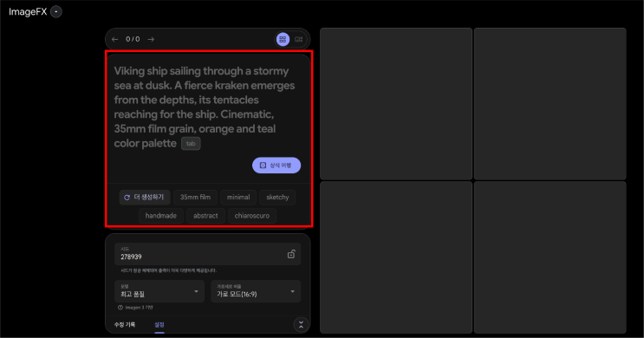The width and height of the screenshot is (644, 338).
Task: Click the info icon beside Imagen 3
Action: [120, 307]
